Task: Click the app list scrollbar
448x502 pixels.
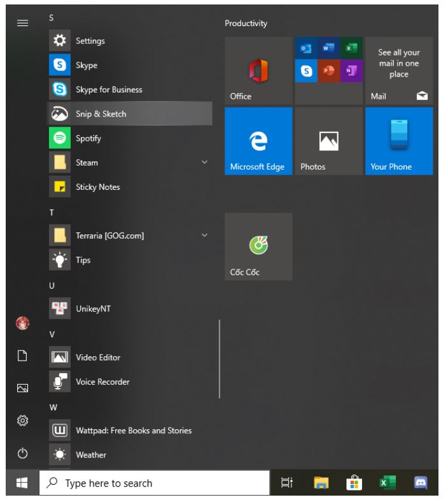Action: tap(220, 359)
